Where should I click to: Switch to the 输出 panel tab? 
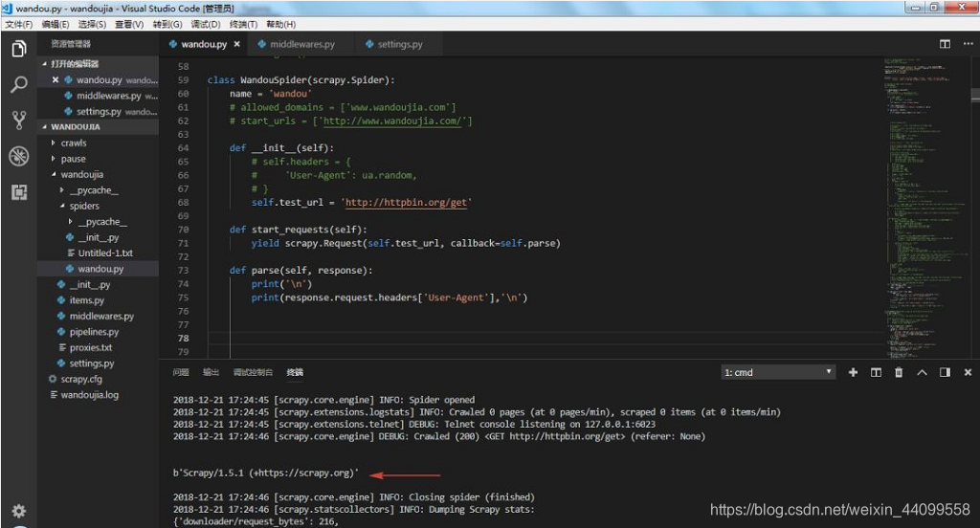pos(211,372)
